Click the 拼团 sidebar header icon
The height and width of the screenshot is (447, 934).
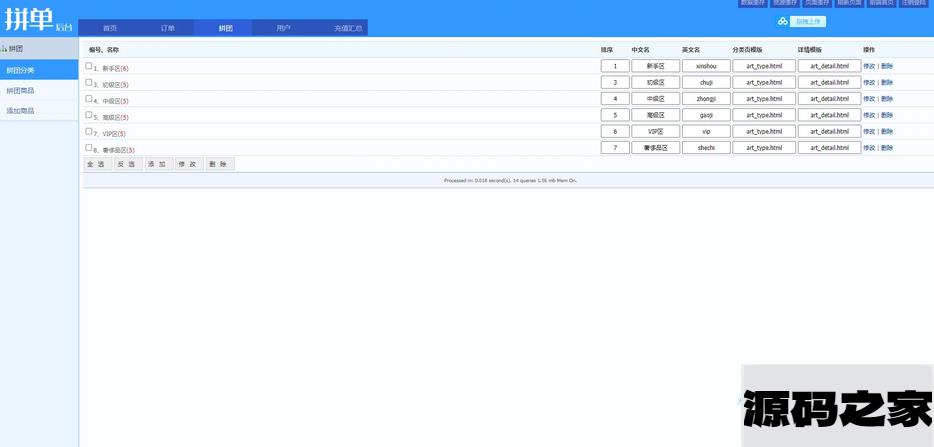click(4, 48)
